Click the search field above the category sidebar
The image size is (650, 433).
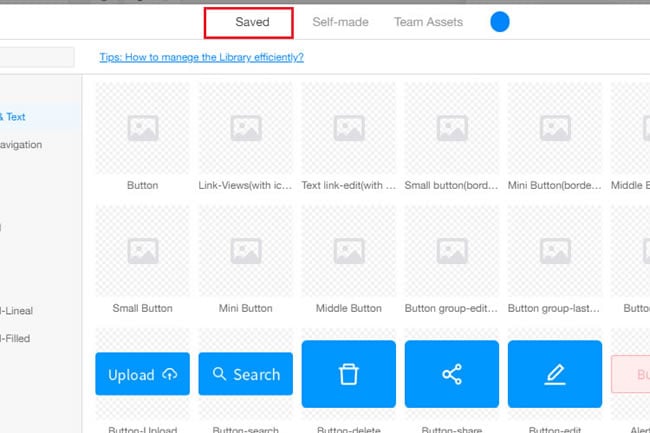[36, 57]
